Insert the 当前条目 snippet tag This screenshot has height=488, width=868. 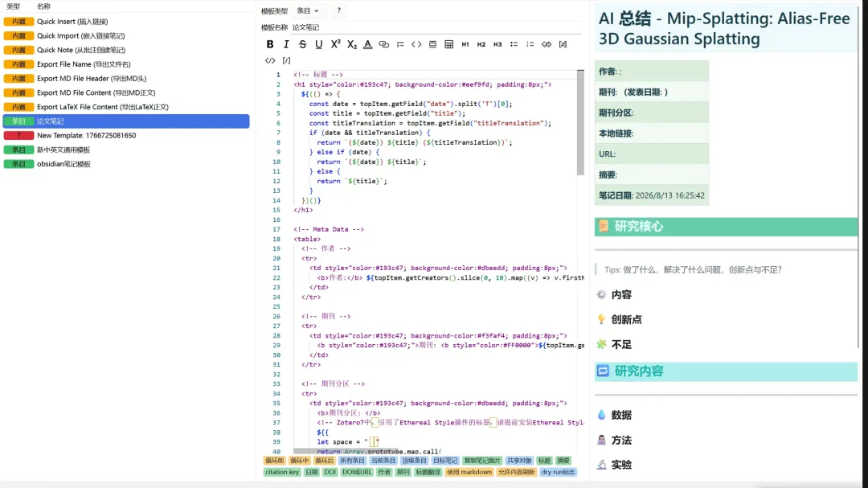coord(383,461)
